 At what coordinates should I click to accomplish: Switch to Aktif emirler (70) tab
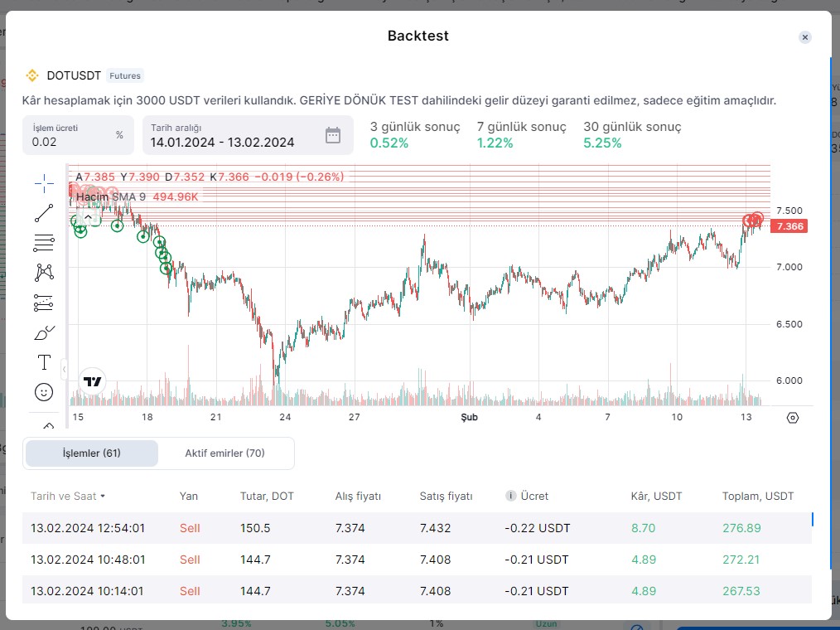click(224, 453)
